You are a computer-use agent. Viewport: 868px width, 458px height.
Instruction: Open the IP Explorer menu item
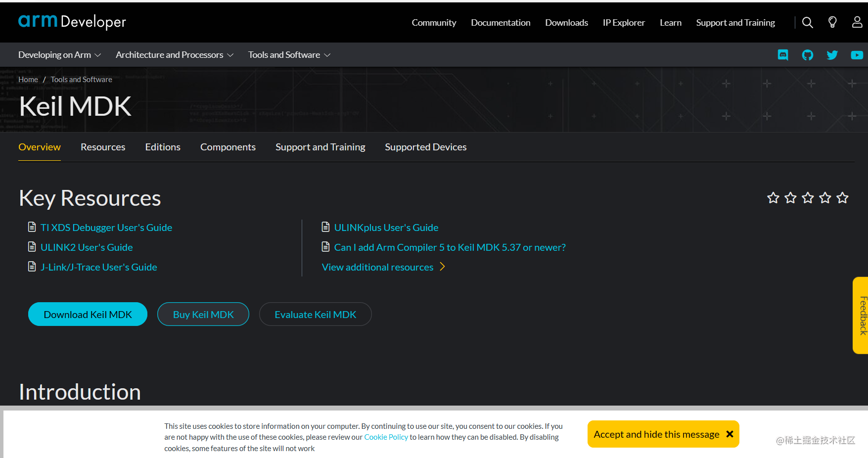[624, 23]
